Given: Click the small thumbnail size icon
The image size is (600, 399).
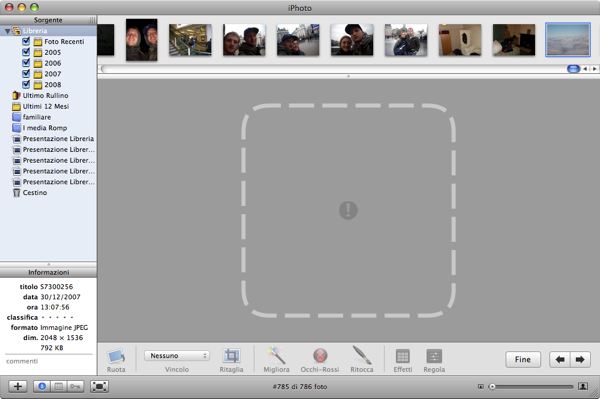Looking at the screenshot, I should point(481,387).
